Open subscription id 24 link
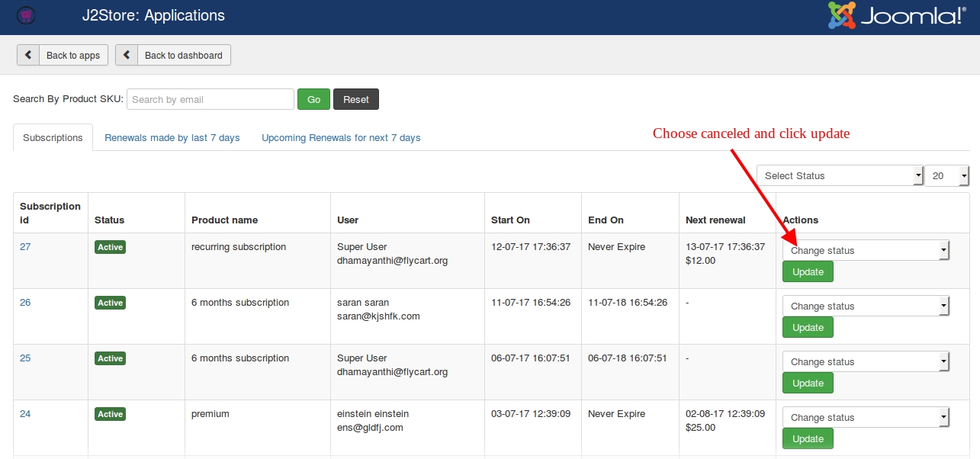This screenshot has height=459, width=980. [x=25, y=414]
